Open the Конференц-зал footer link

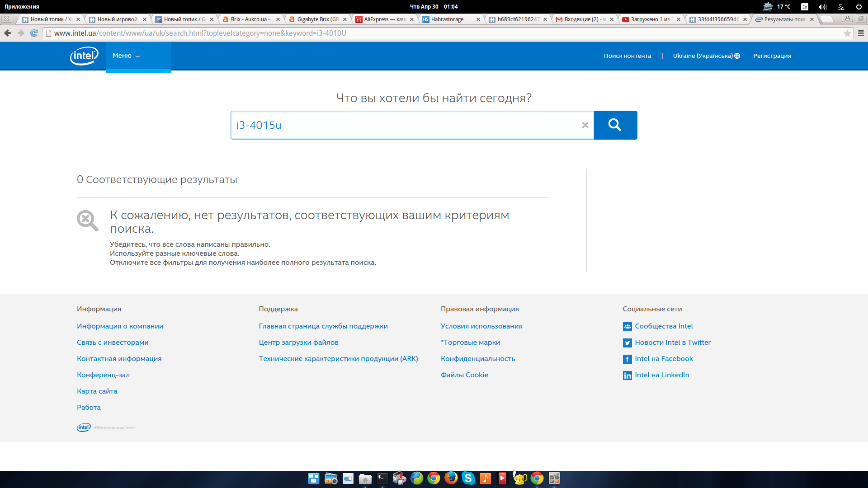pos(103,375)
